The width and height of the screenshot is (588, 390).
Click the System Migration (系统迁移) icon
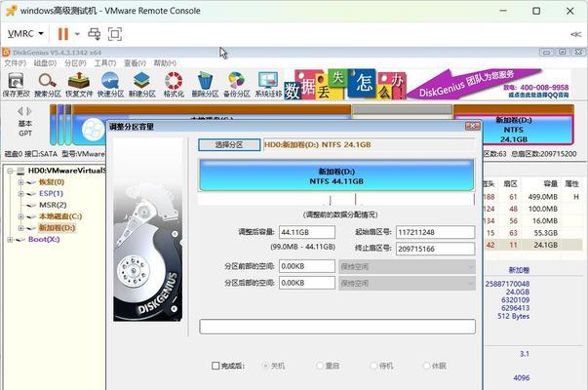coord(268,85)
